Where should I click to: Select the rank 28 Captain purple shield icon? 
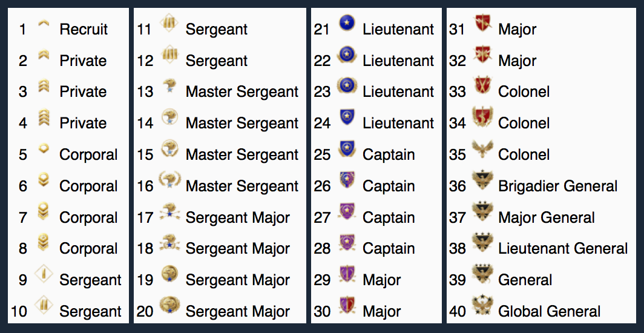click(x=347, y=243)
